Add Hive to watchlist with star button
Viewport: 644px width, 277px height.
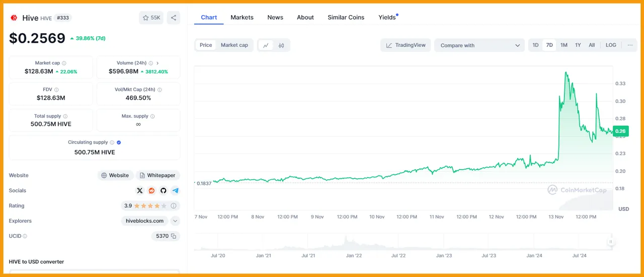151,18
